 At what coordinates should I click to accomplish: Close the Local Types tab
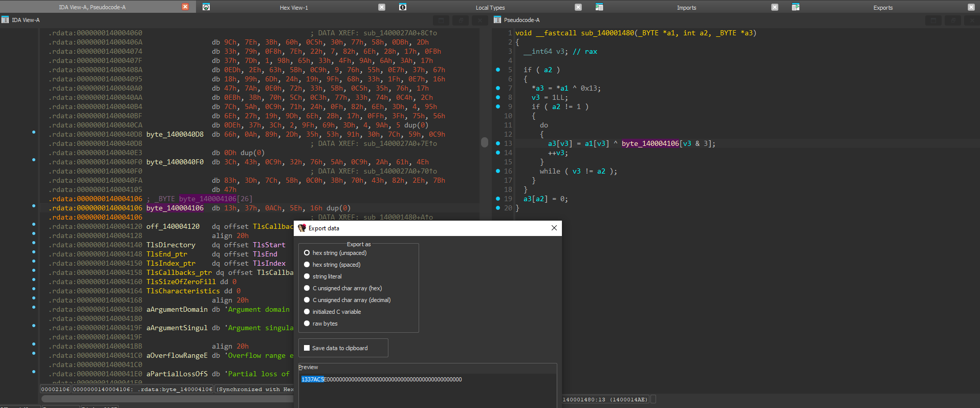[x=578, y=7]
